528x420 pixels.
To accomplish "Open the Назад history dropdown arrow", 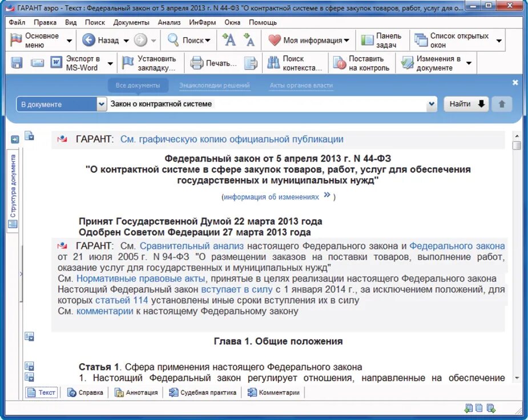I will [126, 41].
